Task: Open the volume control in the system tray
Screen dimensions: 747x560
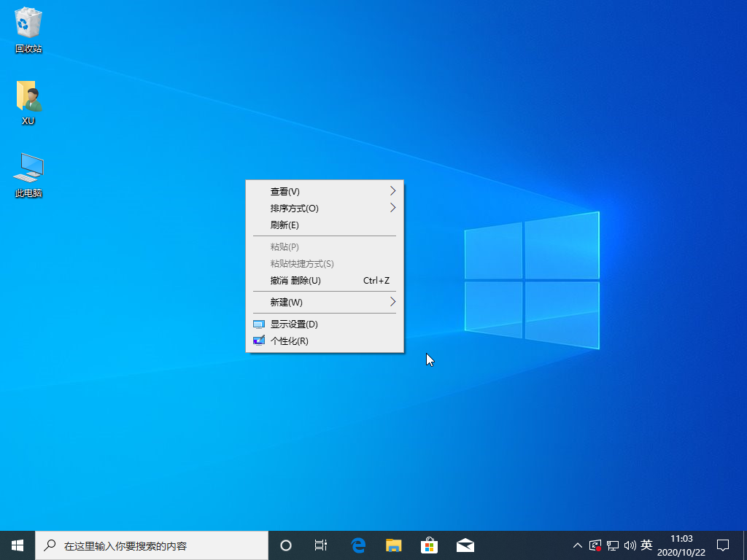Action: [x=629, y=545]
